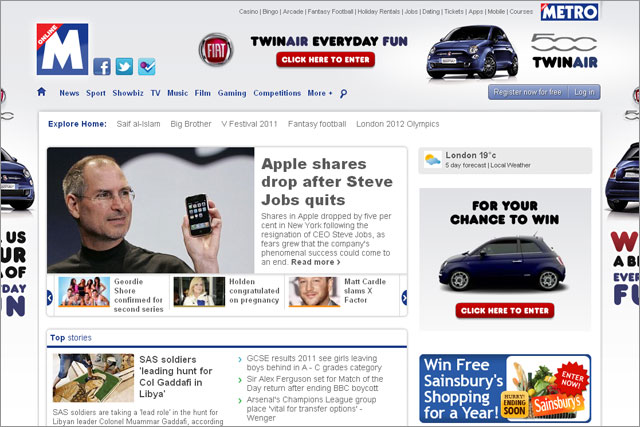Click Mobile link in top bar

[496, 11]
